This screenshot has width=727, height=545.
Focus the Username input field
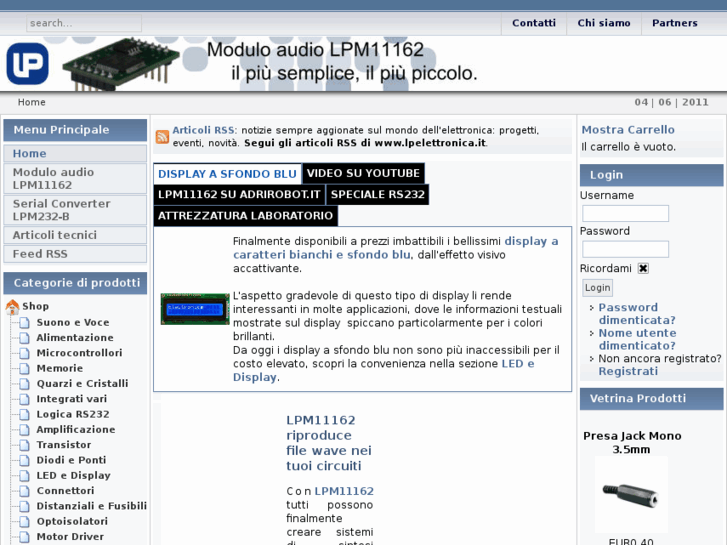(625, 213)
